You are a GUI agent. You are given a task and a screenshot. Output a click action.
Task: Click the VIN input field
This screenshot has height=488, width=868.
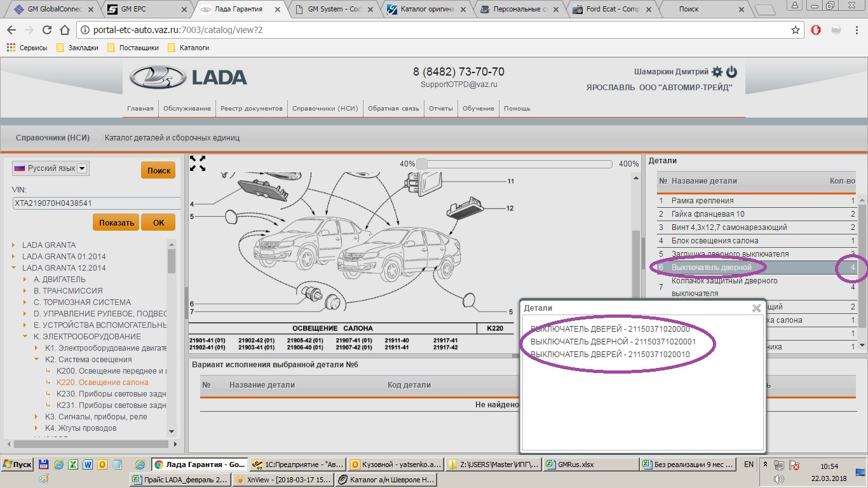coord(95,203)
